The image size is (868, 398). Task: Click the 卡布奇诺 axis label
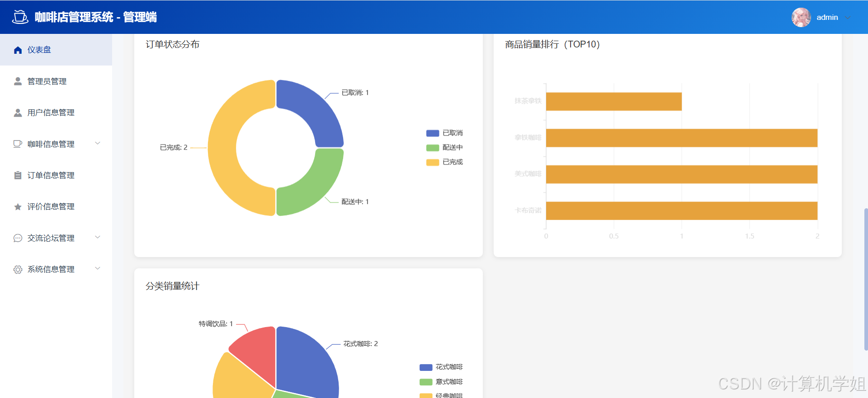pyautogui.click(x=528, y=211)
